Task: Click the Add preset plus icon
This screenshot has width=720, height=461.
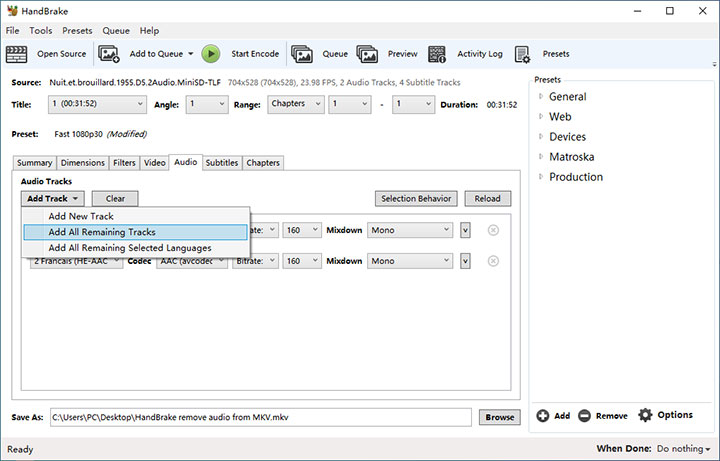Action: pyautogui.click(x=542, y=416)
